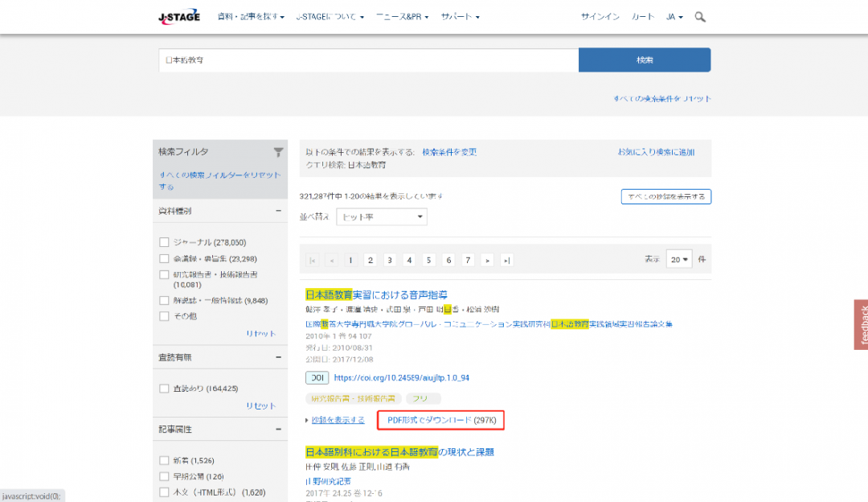Open the サポート menu
Viewport: 868px width, 502px height.
460,16
